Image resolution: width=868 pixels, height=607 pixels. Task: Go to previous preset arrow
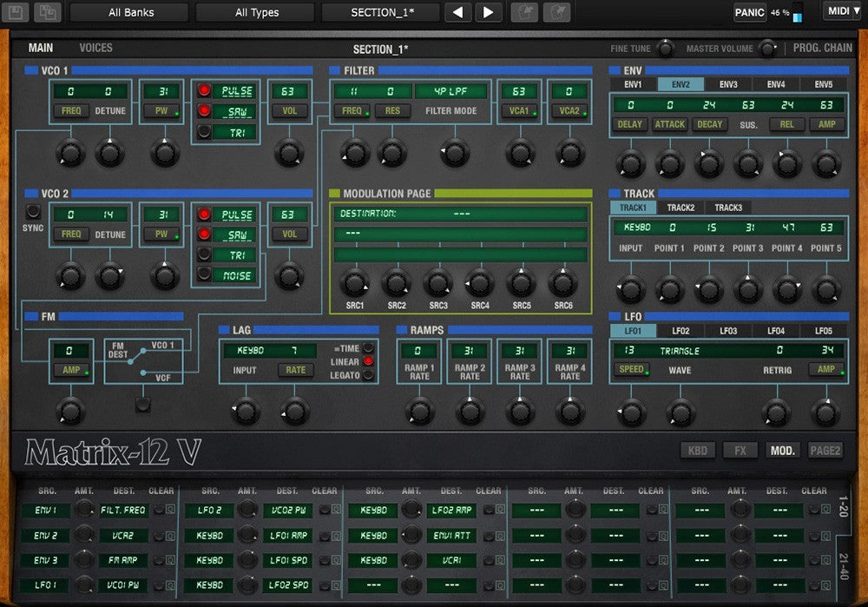click(x=457, y=12)
